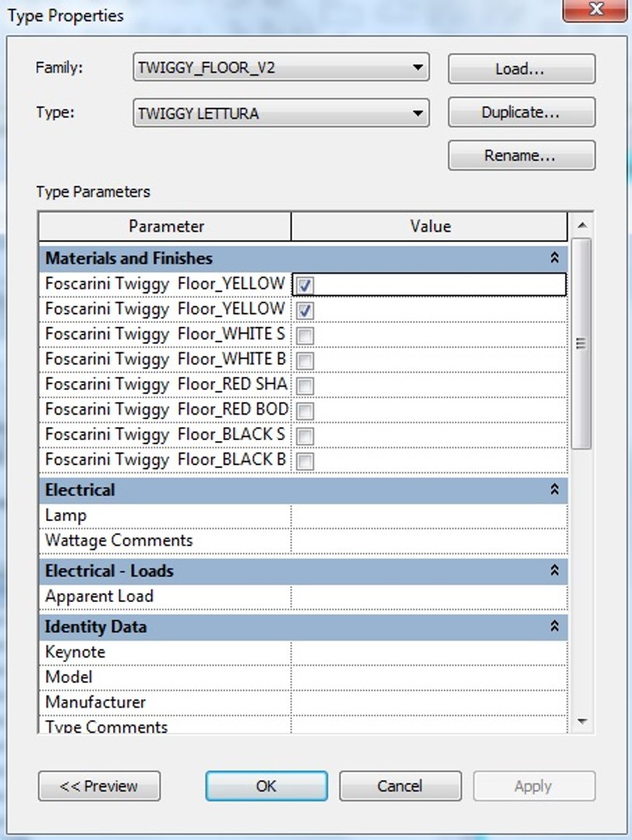Click the Manufacturer value cell
This screenshot has height=840, width=632.
pyautogui.click(x=430, y=702)
